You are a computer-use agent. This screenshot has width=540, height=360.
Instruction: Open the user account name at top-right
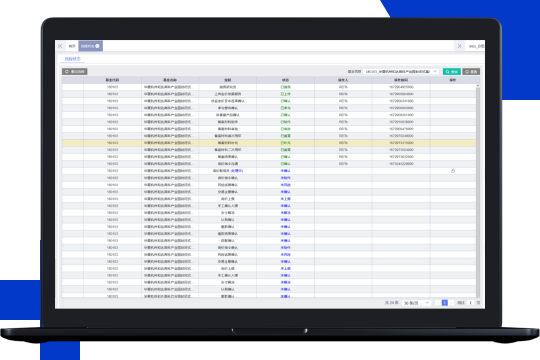tap(476, 46)
